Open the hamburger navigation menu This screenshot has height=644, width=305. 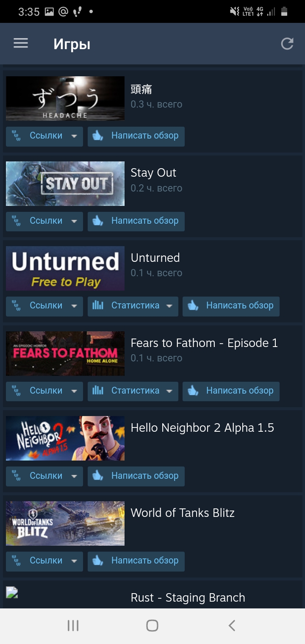21,43
